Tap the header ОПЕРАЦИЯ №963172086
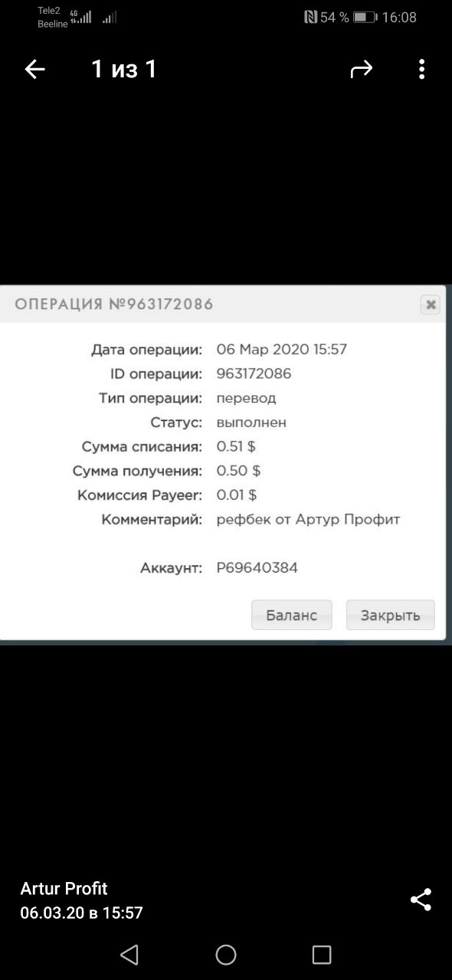 [114, 304]
